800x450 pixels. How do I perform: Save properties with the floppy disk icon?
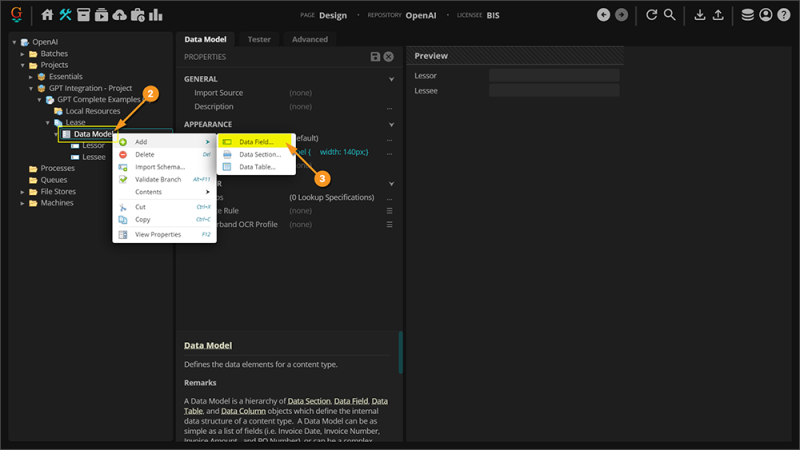[375, 57]
